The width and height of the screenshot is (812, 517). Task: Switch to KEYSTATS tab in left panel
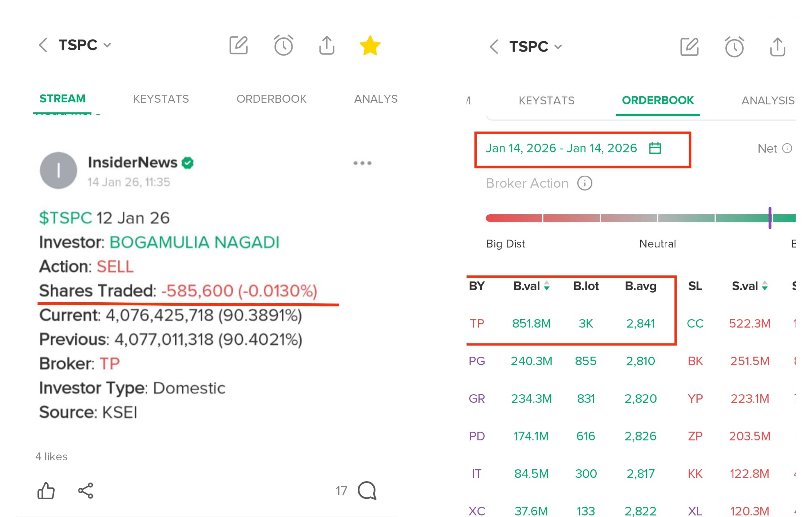[161, 99]
